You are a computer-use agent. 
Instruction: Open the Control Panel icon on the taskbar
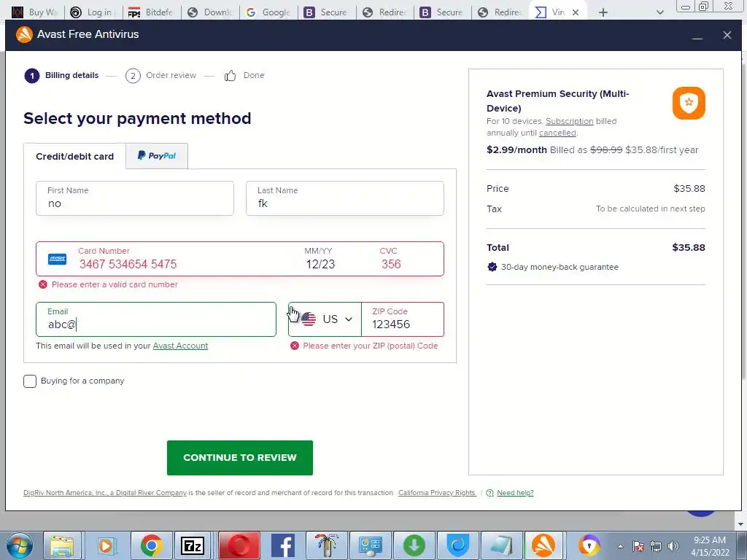pyautogui.click(x=371, y=545)
